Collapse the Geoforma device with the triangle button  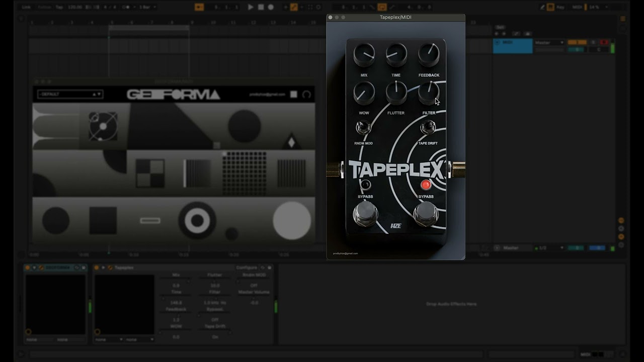(34, 268)
